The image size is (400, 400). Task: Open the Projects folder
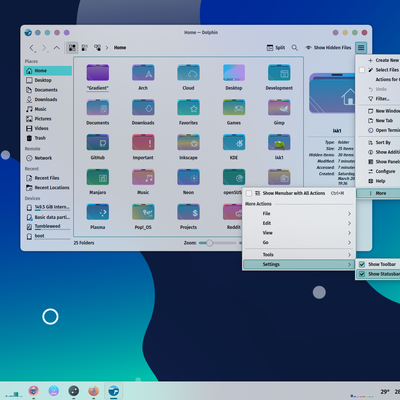[188, 216]
